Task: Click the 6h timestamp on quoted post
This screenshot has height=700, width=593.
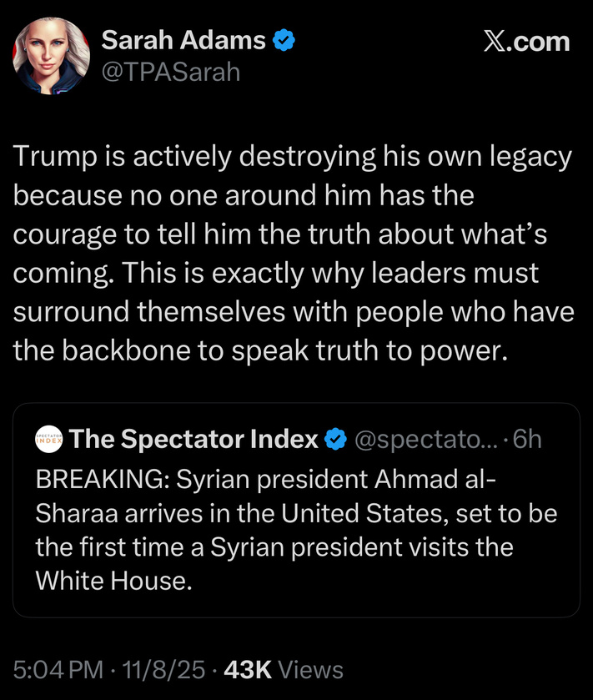Action: [x=527, y=439]
